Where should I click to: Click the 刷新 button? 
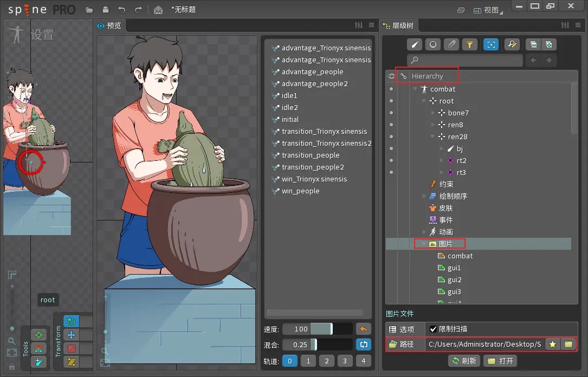[464, 361]
